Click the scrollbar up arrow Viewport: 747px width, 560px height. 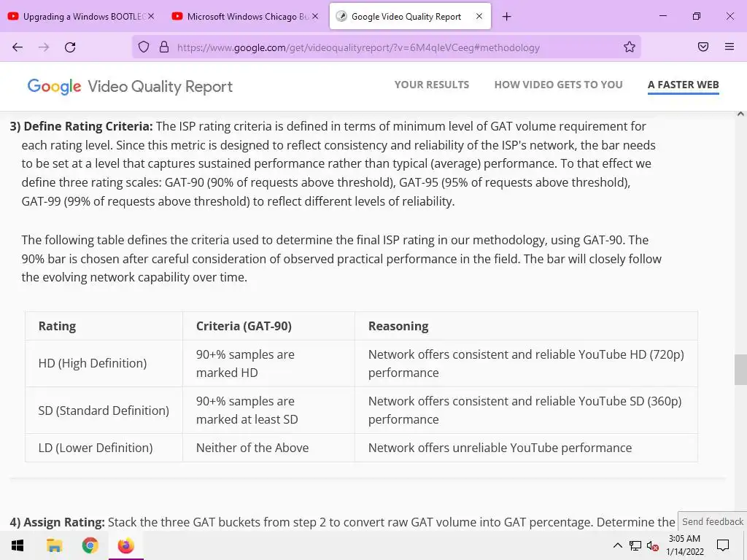[x=740, y=114]
